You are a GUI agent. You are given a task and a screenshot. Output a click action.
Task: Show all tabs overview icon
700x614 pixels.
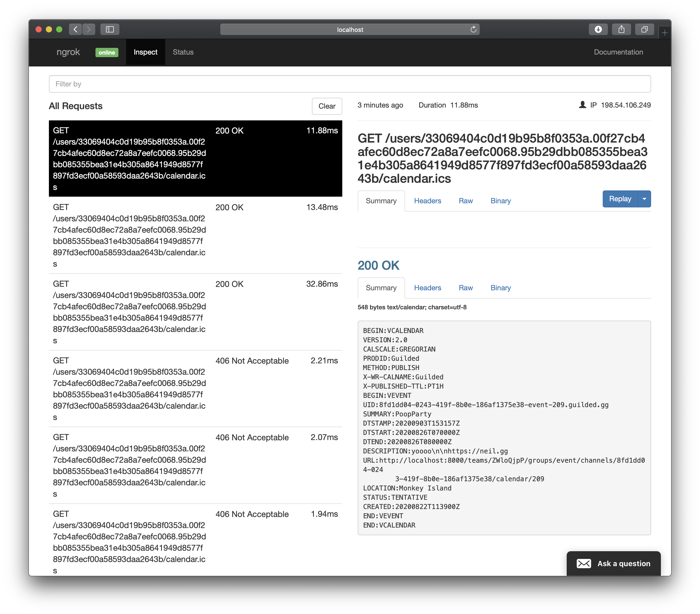coord(644,29)
